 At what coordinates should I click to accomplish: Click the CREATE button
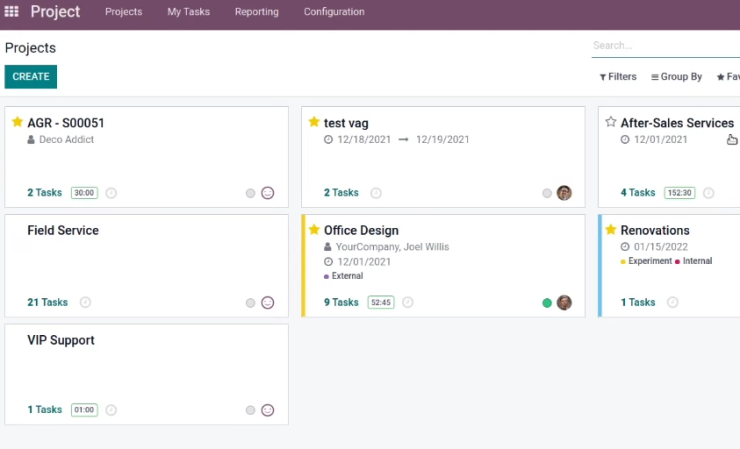31,76
